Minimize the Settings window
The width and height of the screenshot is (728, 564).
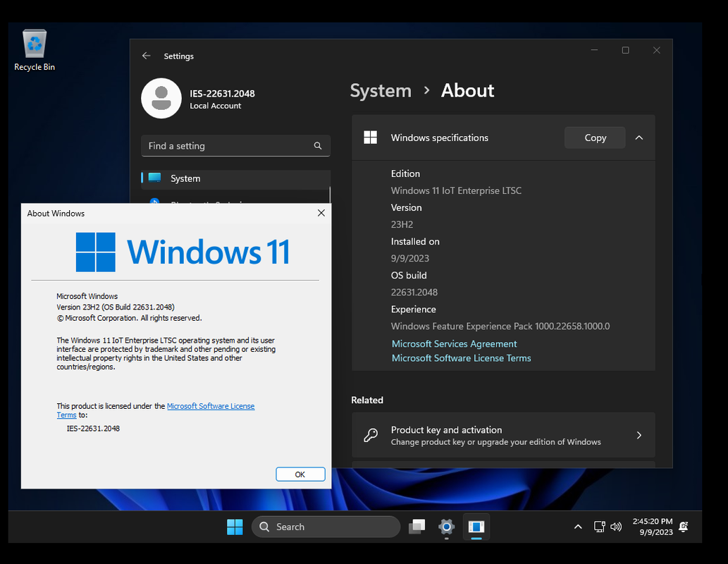coord(594,50)
